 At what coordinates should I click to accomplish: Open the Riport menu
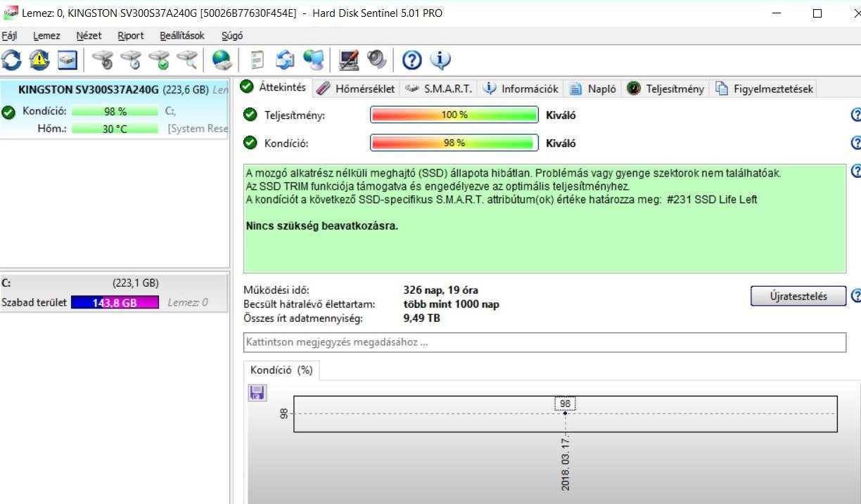tap(131, 36)
